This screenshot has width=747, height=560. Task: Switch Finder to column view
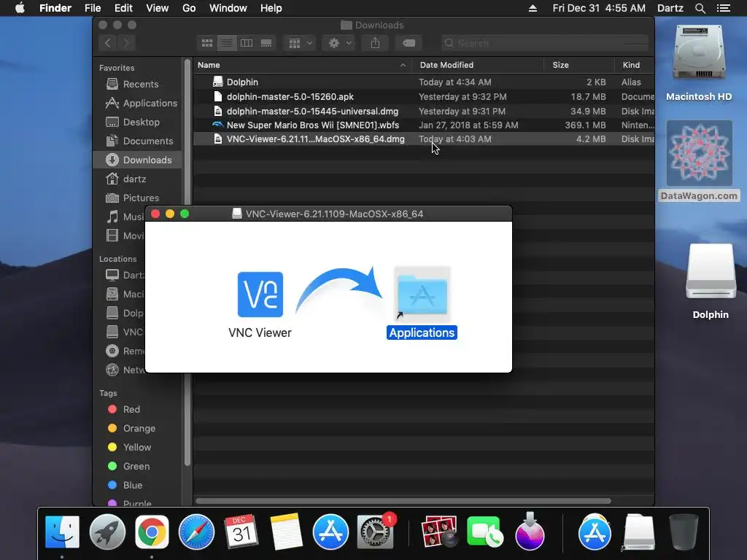(x=247, y=43)
